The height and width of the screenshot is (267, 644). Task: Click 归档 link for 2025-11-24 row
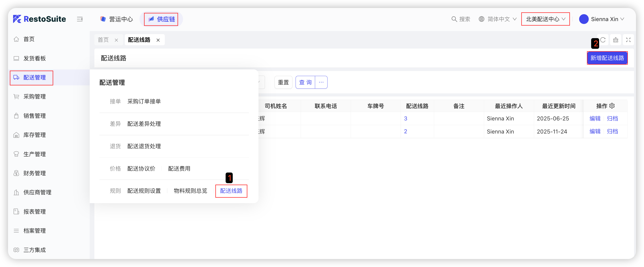tap(612, 132)
